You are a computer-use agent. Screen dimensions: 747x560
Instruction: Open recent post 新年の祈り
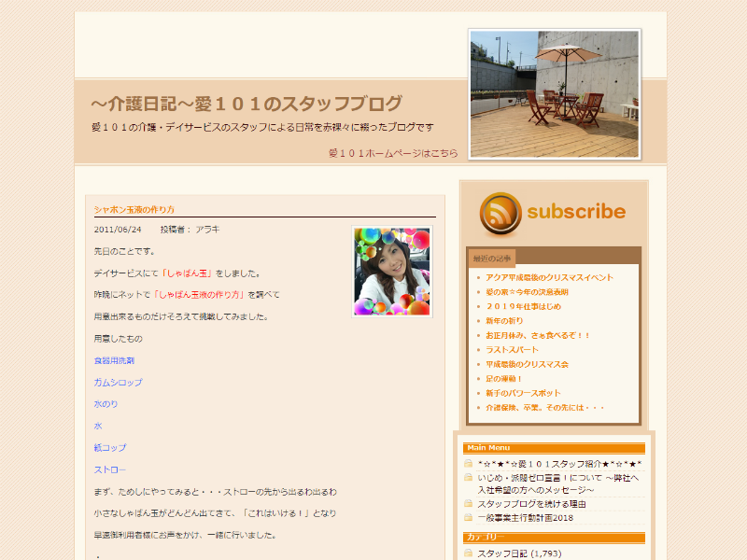click(x=504, y=321)
